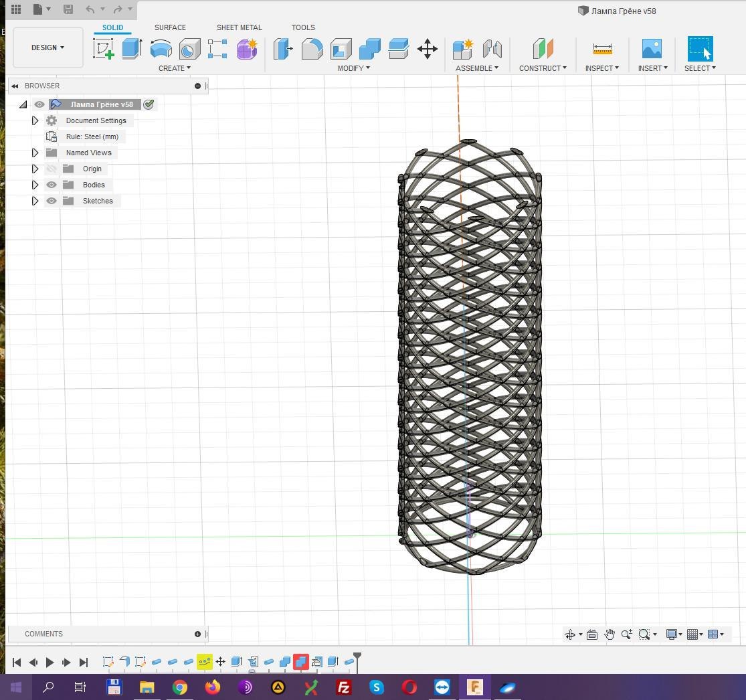Image resolution: width=746 pixels, height=700 pixels.
Task: Open FileZilla from the taskbar
Action: 343,687
